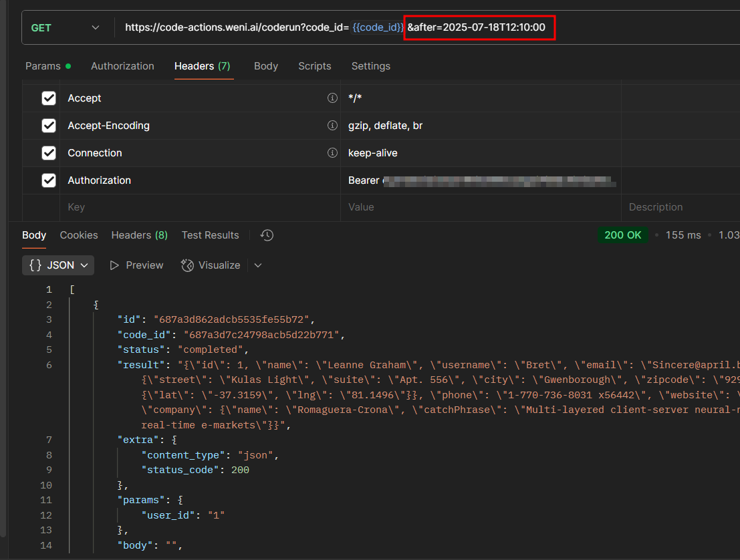Viewport: 740px width, 560px height.
Task: Switch to the Scripts tab
Action: pos(315,66)
